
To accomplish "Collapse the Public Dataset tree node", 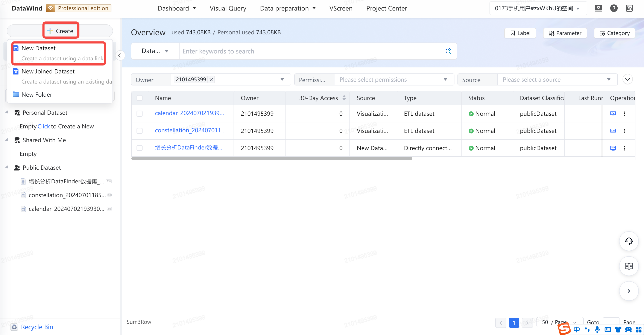I will point(7,167).
